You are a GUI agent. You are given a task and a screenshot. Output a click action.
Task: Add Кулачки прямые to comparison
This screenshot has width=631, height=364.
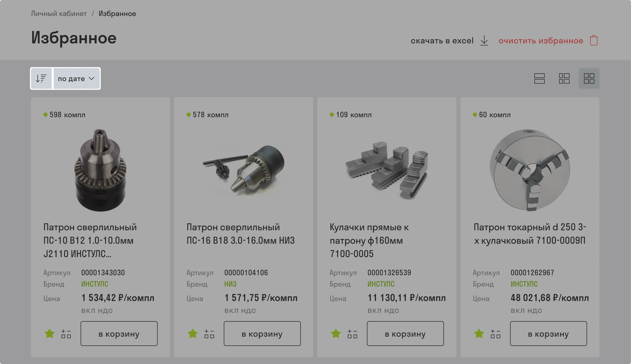[352, 334]
